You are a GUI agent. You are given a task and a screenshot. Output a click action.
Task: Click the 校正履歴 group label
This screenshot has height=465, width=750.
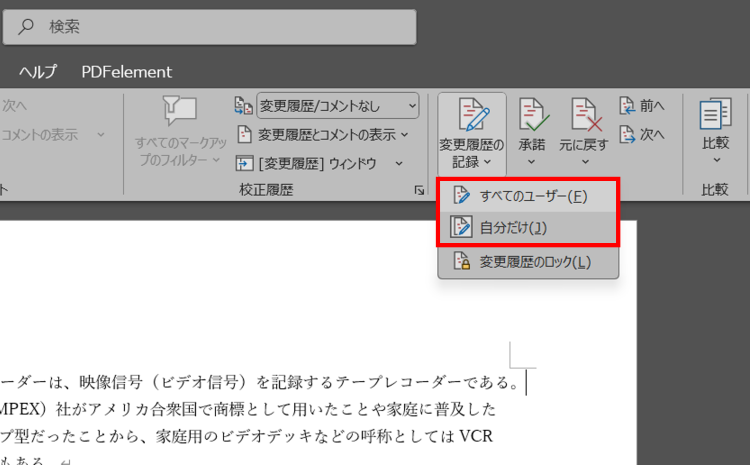(x=266, y=190)
